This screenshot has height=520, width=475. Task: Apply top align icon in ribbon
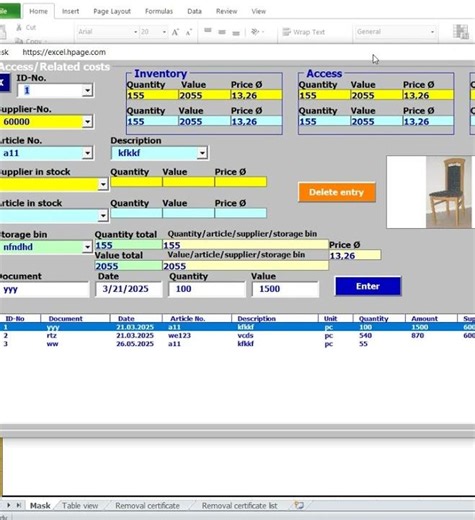[208, 31]
